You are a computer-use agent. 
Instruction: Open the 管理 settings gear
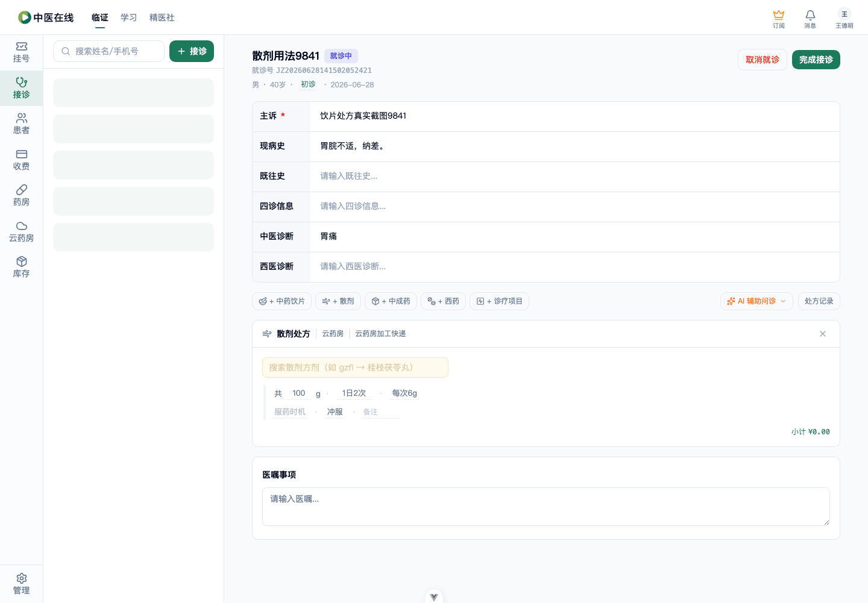pyautogui.click(x=21, y=584)
